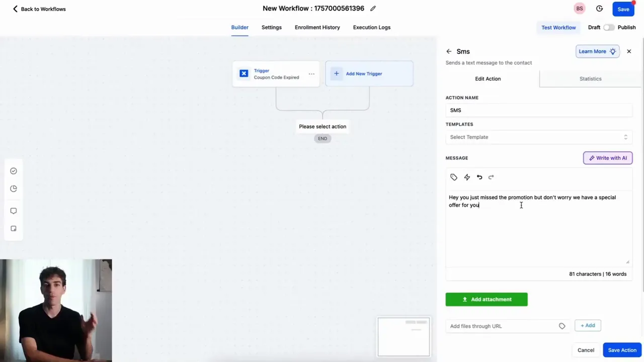The height and width of the screenshot is (362, 644).
Task: Click the Write with AI button
Action: (607, 158)
